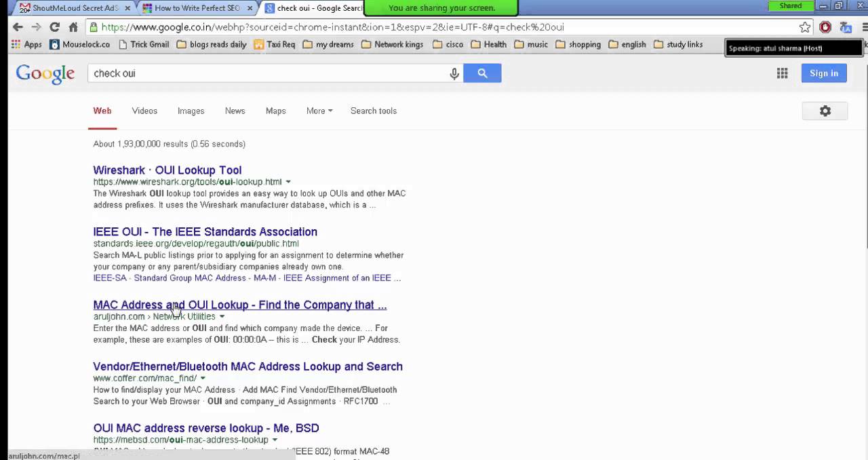Screen dimensions: 868x460
Task: Switch to Videos results
Action: tap(144, 111)
